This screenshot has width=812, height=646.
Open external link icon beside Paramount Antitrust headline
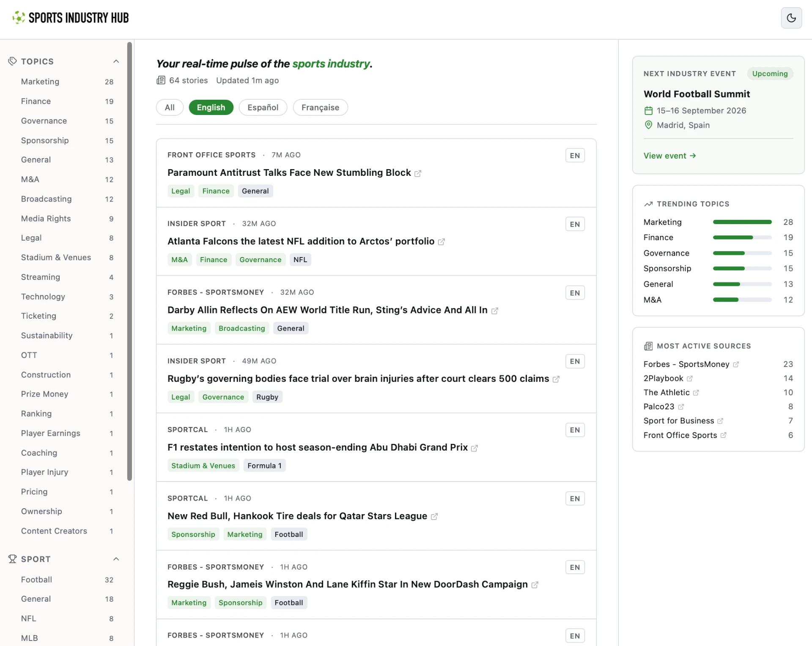click(418, 173)
